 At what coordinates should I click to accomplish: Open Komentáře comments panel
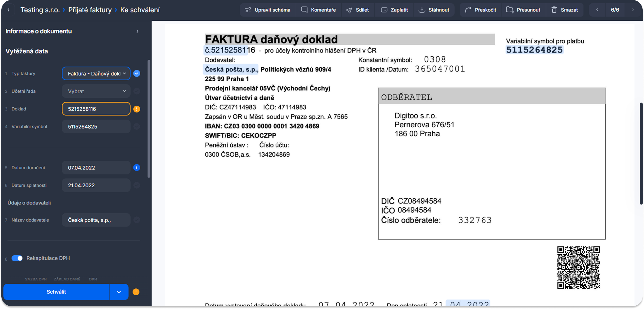coord(318,10)
